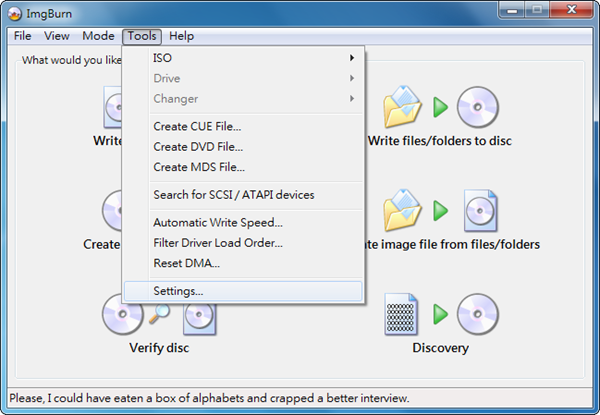The image size is (600, 415).
Task: Choose Create DVD File...
Action: click(x=243, y=146)
